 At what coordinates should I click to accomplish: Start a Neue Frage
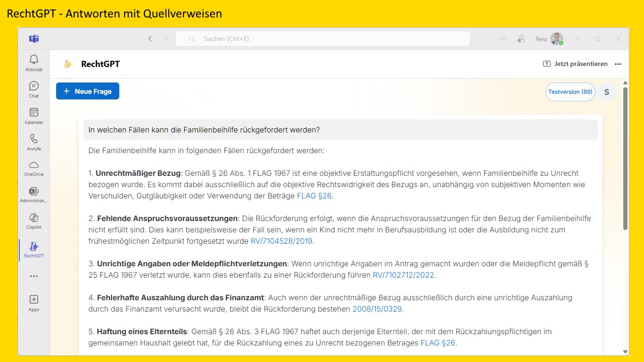(88, 91)
